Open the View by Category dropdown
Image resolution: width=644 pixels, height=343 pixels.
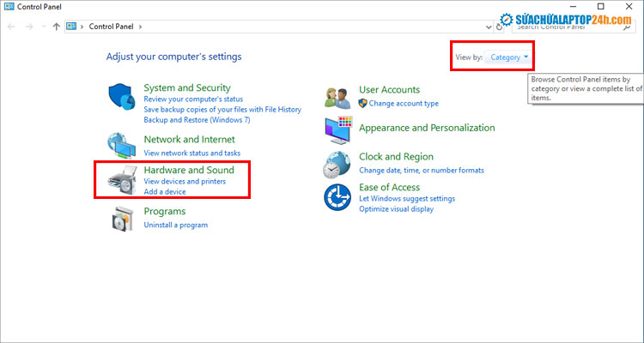[x=509, y=57]
